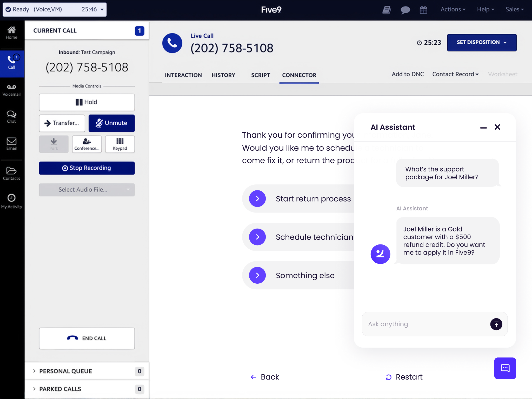Switch to the Script tab
Viewport: 532px width, 399px height.
point(260,75)
